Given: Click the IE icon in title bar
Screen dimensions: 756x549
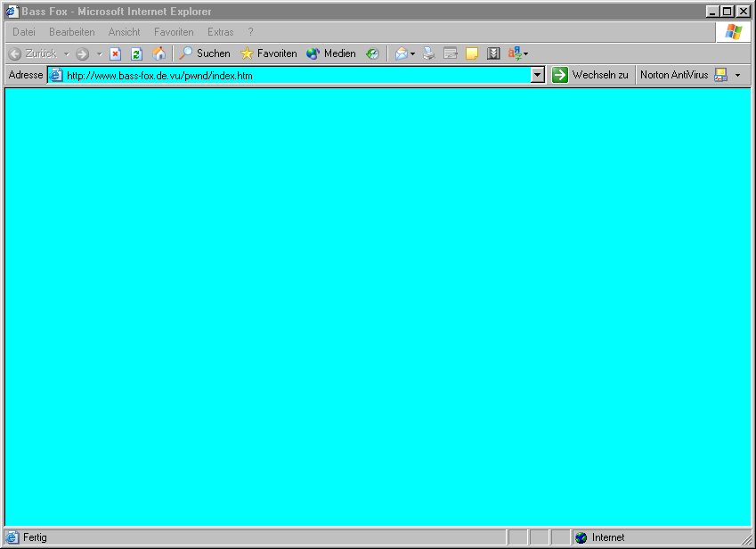Looking at the screenshot, I should click(12, 11).
